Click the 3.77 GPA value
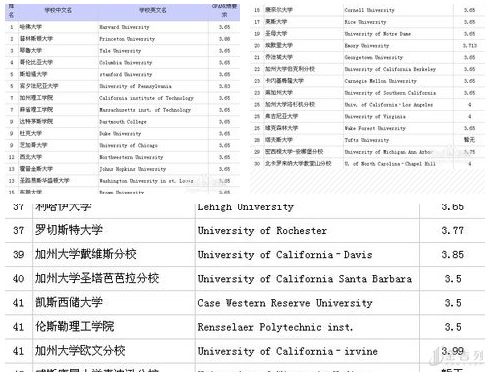The image size is (493, 376). [x=452, y=230]
